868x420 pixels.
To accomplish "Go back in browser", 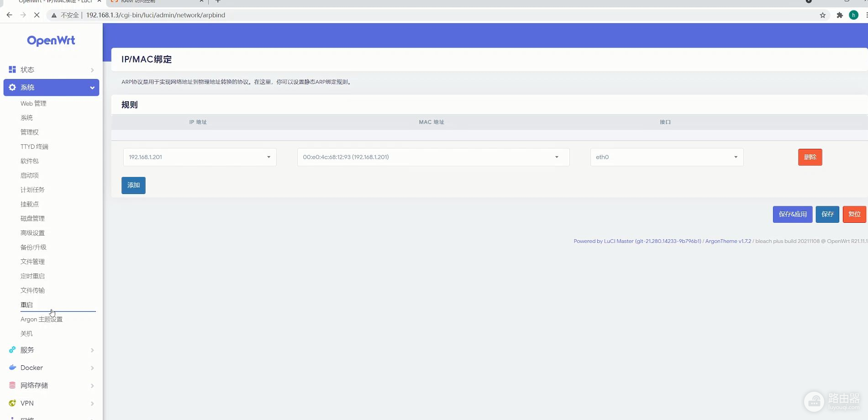I will tap(10, 15).
